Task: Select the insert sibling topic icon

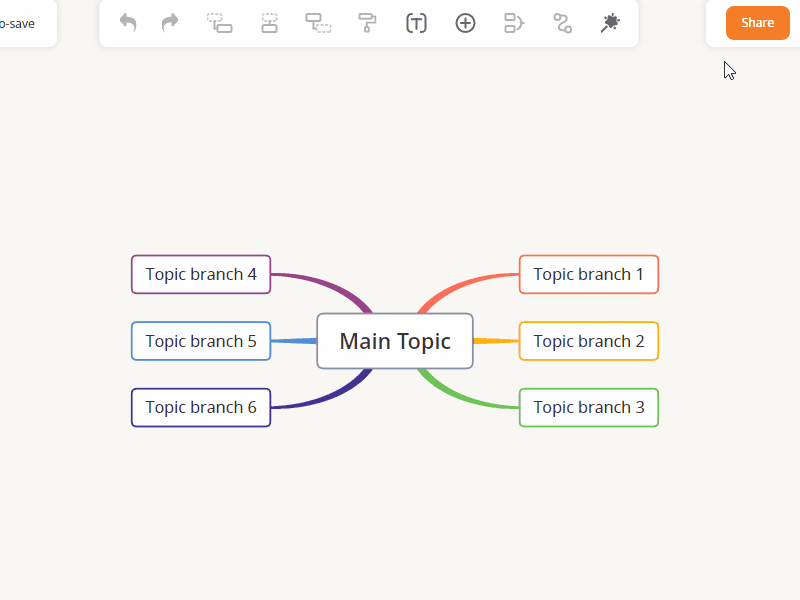Action: click(x=219, y=22)
